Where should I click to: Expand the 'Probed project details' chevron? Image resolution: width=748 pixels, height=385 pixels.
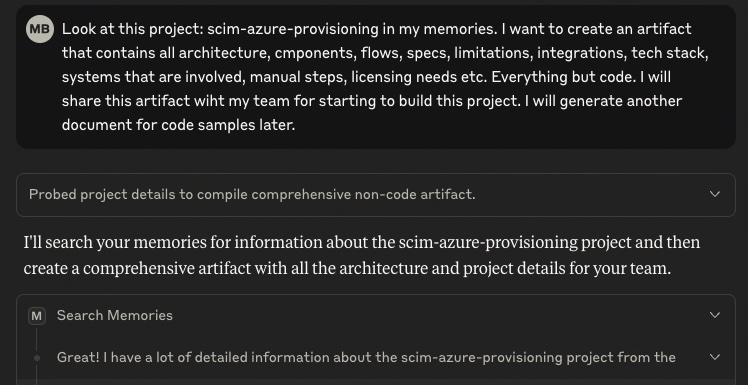click(714, 194)
